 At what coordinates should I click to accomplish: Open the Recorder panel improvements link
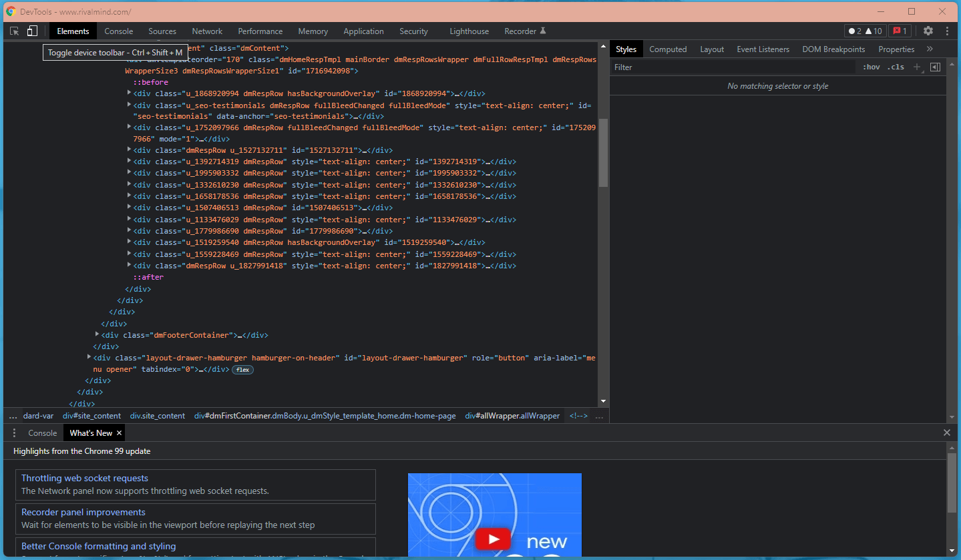pos(83,512)
